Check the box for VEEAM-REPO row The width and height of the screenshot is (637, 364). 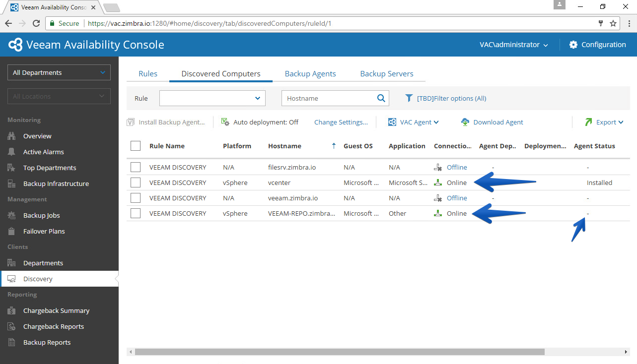136,213
